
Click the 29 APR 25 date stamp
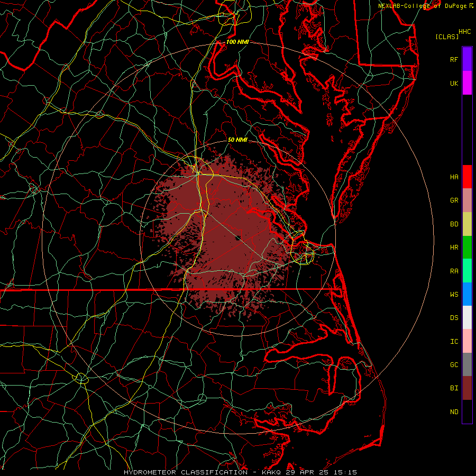click(308, 472)
